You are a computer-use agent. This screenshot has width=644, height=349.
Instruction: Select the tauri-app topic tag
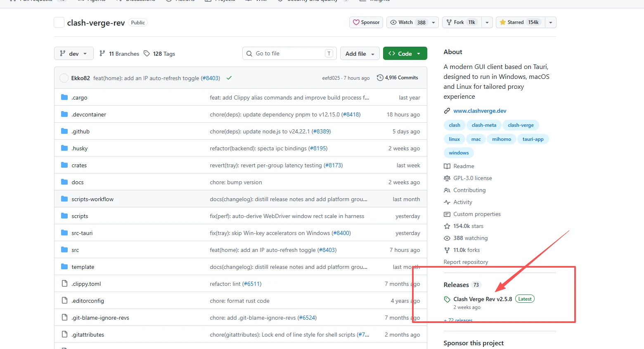pos(533,139)
